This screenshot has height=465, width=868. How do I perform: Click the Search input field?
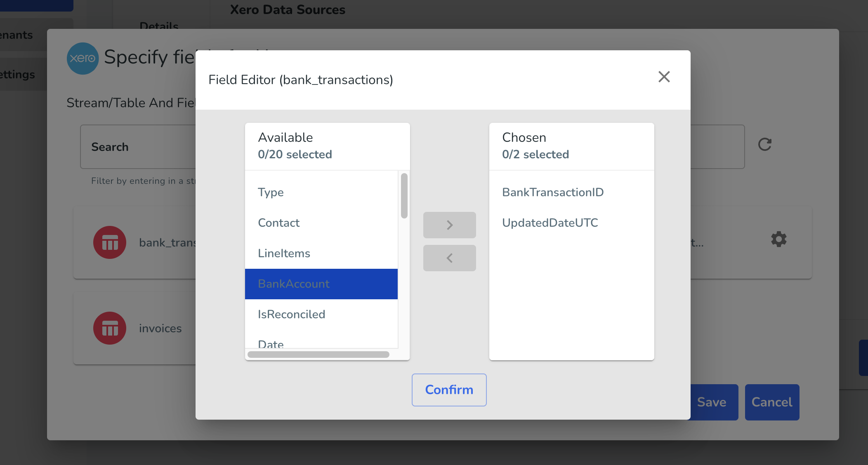tap(138, 147)
